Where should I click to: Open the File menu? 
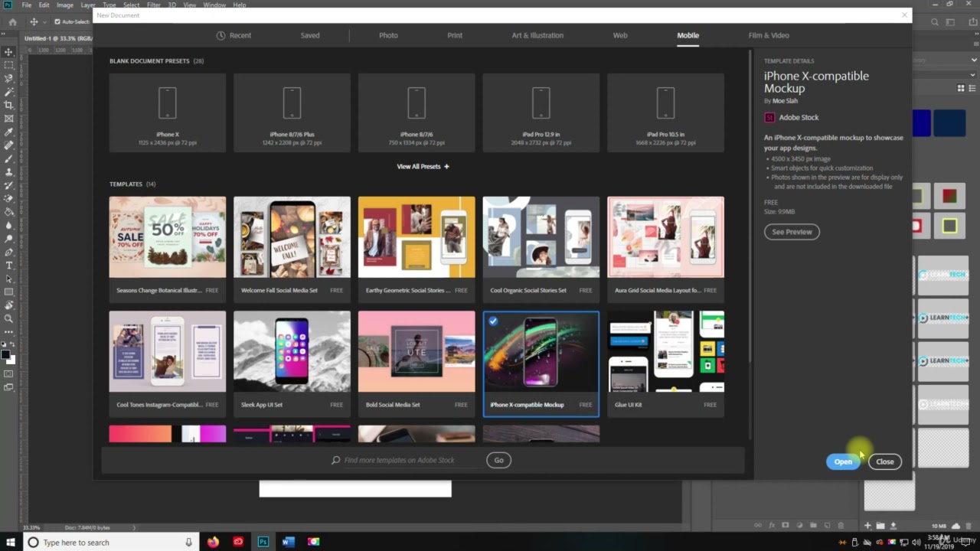[x=27, y=5]
